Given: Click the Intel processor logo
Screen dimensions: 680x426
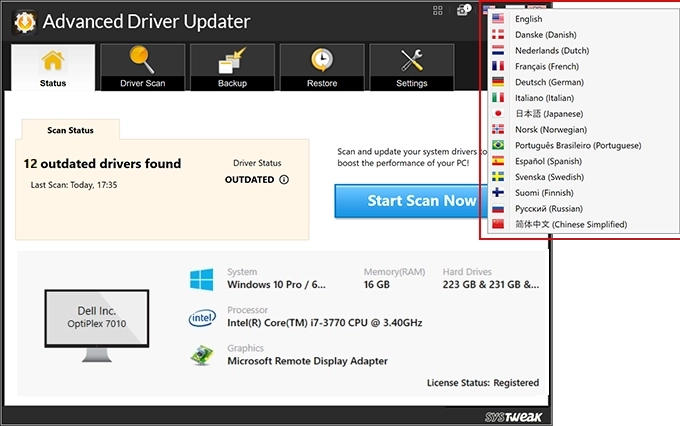Looking at the screenshot, I should (x=202, y=318).
